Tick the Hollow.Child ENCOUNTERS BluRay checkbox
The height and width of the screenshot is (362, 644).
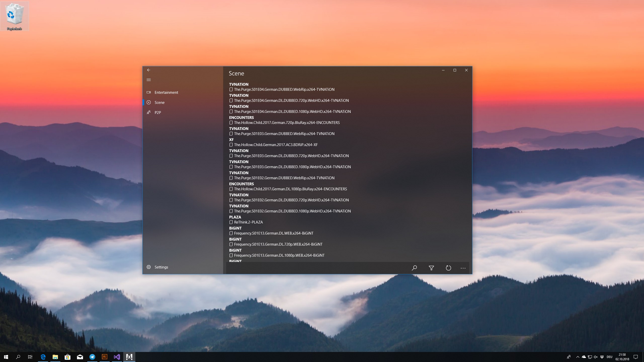pos(231,123)
